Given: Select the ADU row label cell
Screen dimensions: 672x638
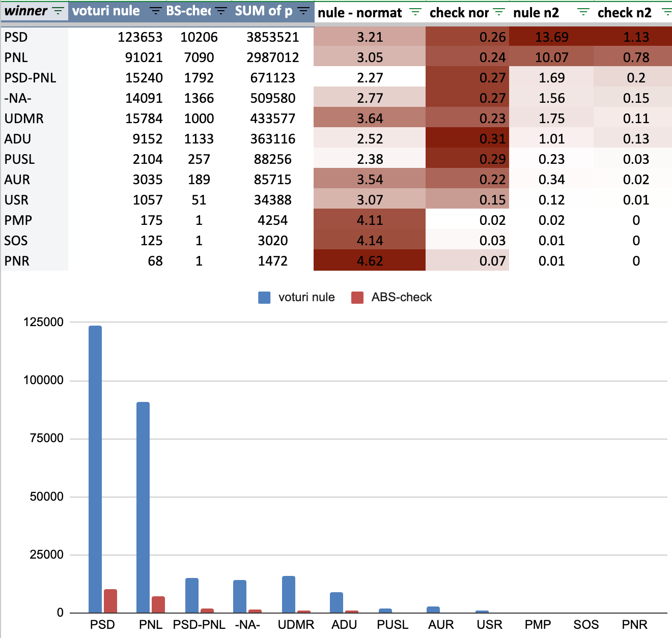Looking at the screenshot, I should click(35, 139).
